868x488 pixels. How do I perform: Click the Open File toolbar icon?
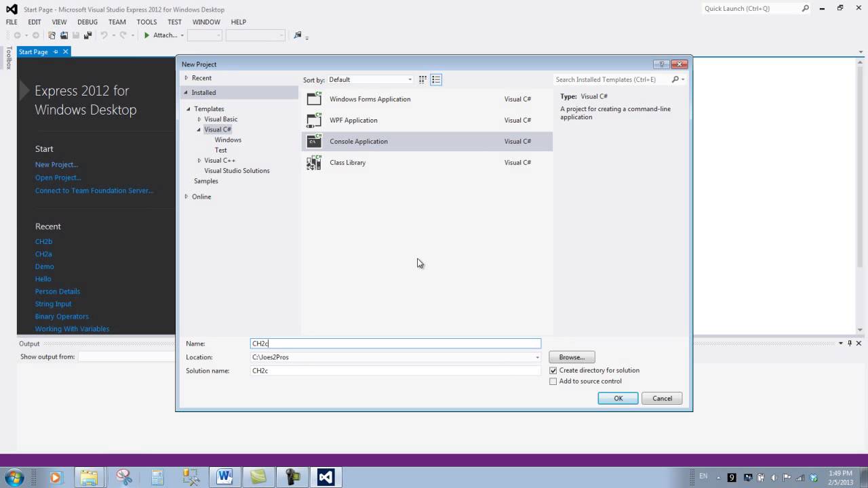click(64, 35)
